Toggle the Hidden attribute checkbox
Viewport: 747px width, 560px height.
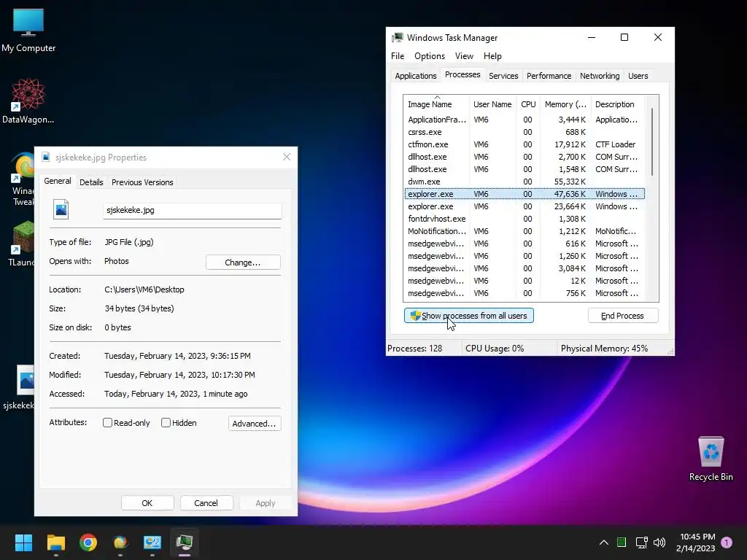[x=166, y=423]
